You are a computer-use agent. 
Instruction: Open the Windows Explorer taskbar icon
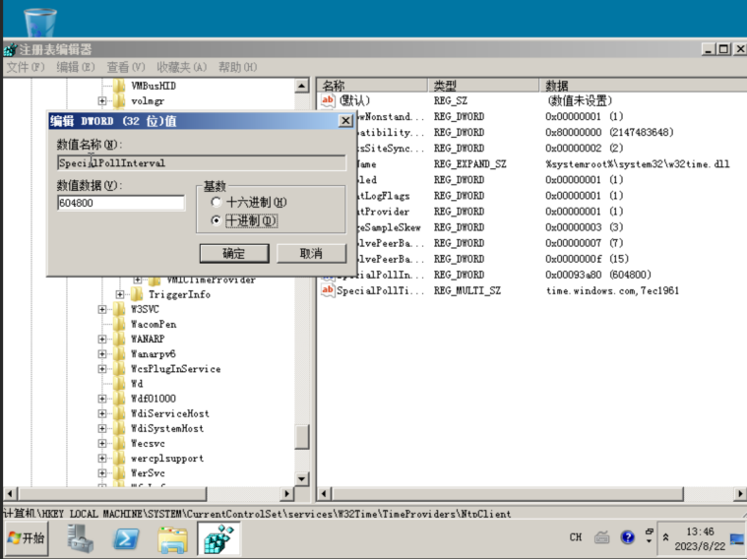[172, 537]
